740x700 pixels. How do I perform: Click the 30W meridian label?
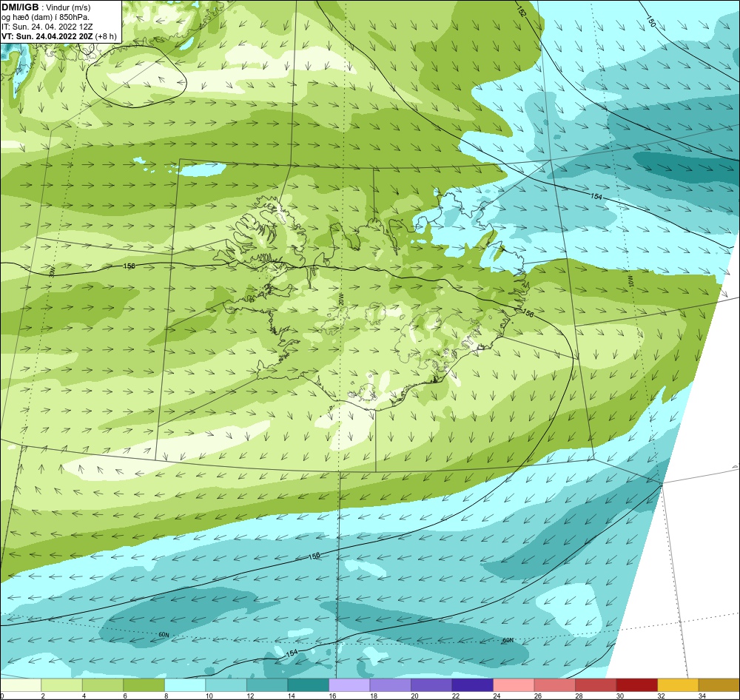click(x=53, y=272)
